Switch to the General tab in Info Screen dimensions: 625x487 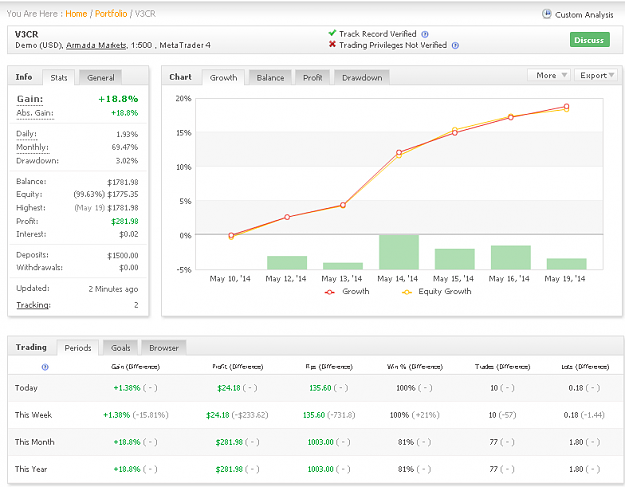click(x=100, y=78)
